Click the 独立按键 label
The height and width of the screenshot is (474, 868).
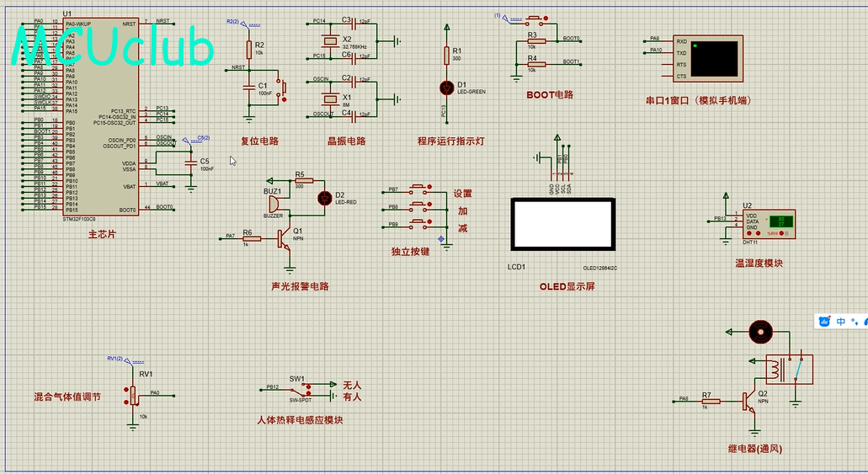click(x=410, y=252)
